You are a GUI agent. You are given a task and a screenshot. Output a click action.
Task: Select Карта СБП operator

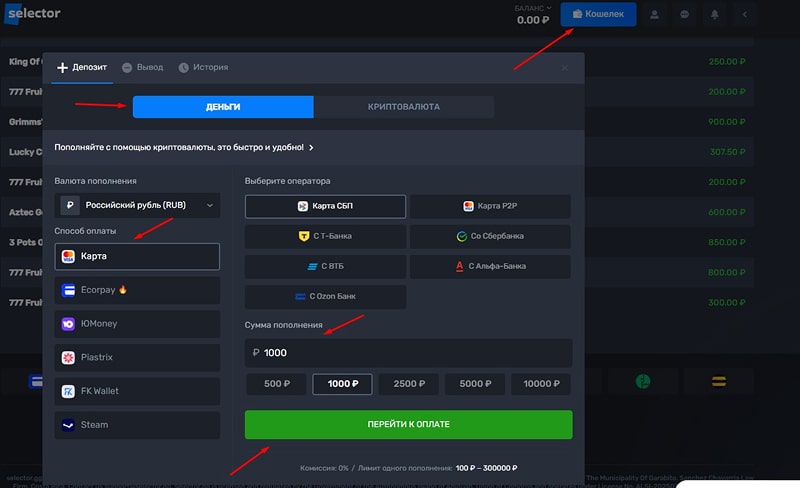326,206
